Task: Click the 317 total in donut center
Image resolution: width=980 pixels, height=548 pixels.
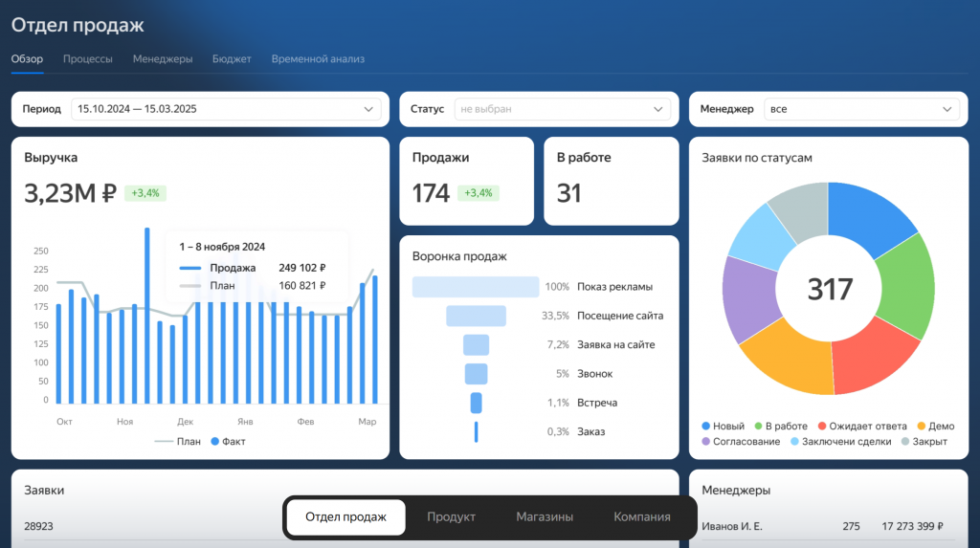Action: (830, 289)
